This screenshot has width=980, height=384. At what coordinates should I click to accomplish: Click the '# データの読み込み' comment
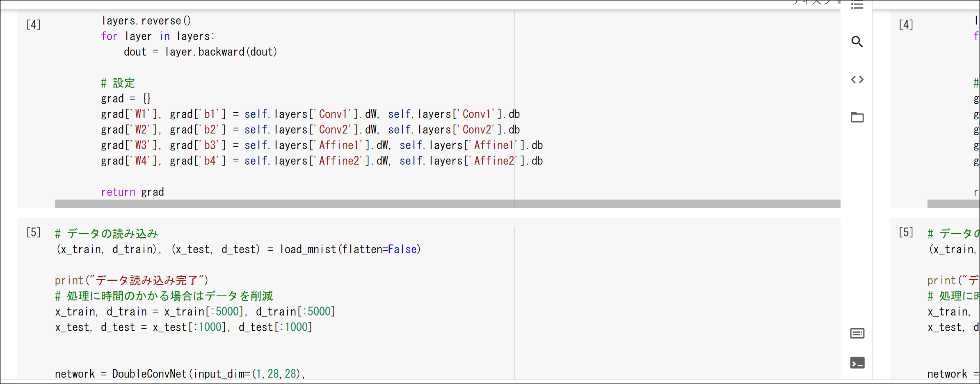tap(107, 234)
